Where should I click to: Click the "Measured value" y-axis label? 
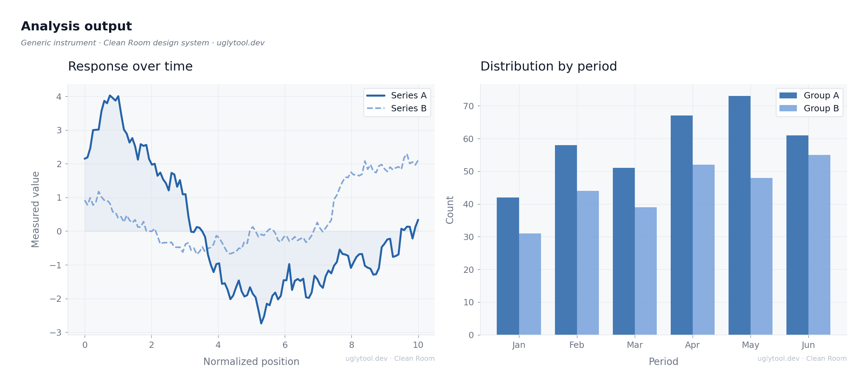tap(36, 209)
